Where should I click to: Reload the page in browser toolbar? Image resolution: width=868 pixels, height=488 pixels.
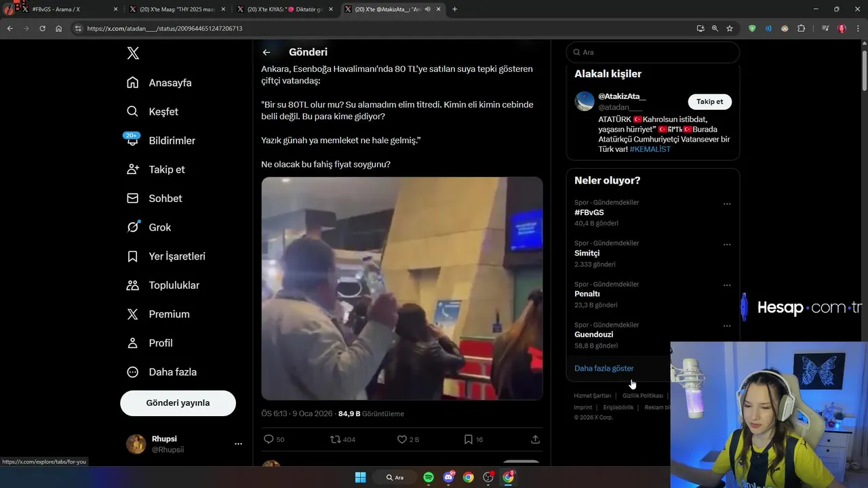[x=42, y=28]
